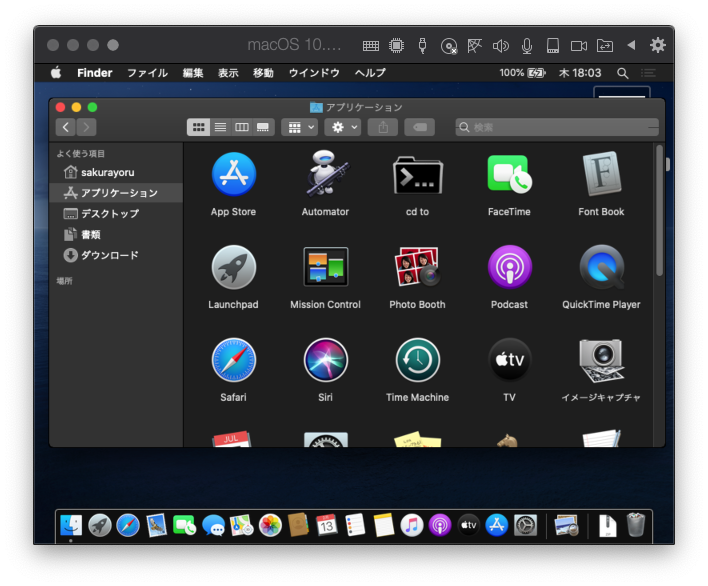Click the Finder window vertical scrollbar
Viewport: 708px width, 586px height.
660,211
